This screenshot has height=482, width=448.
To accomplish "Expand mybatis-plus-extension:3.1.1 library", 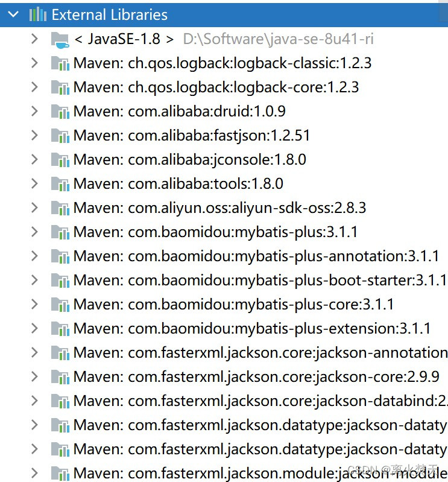I will 34,328.
